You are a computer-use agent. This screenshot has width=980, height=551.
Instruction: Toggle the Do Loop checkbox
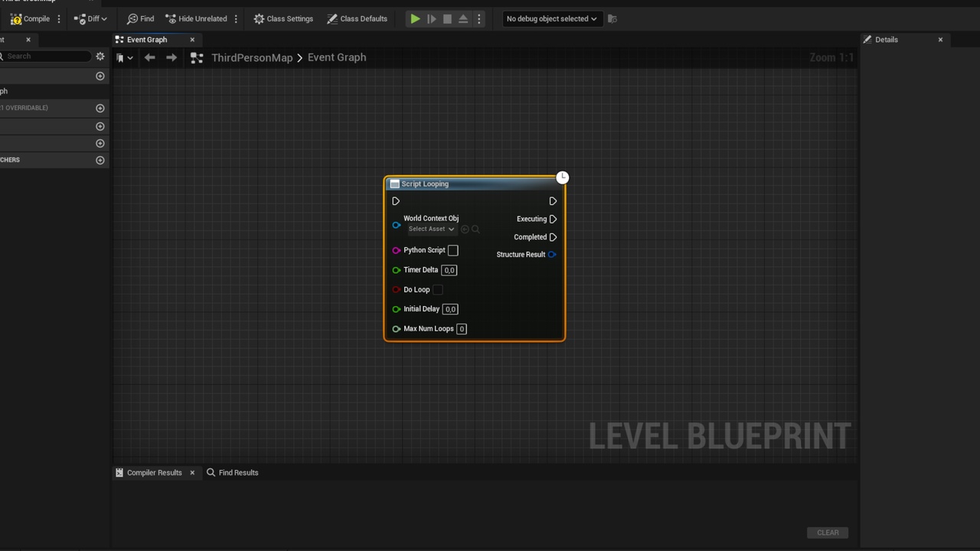click(438, 290)
